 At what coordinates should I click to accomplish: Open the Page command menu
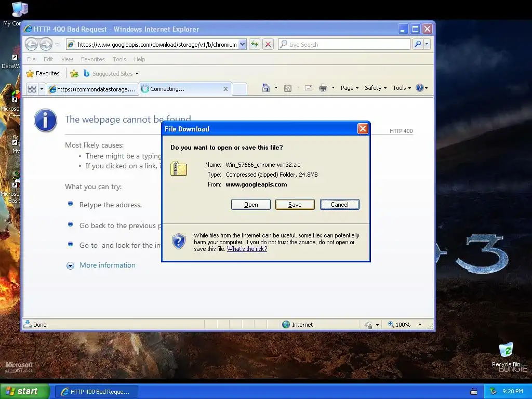350,88
